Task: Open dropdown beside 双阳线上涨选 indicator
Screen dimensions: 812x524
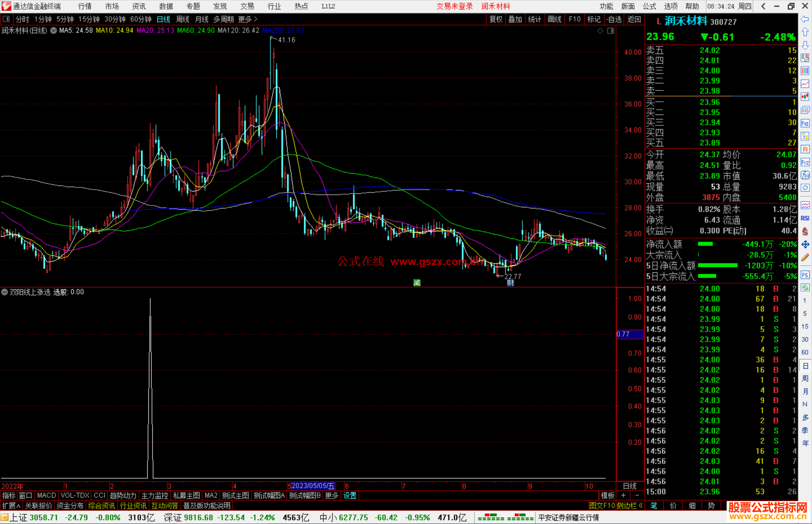Action: tap(5, 292)
